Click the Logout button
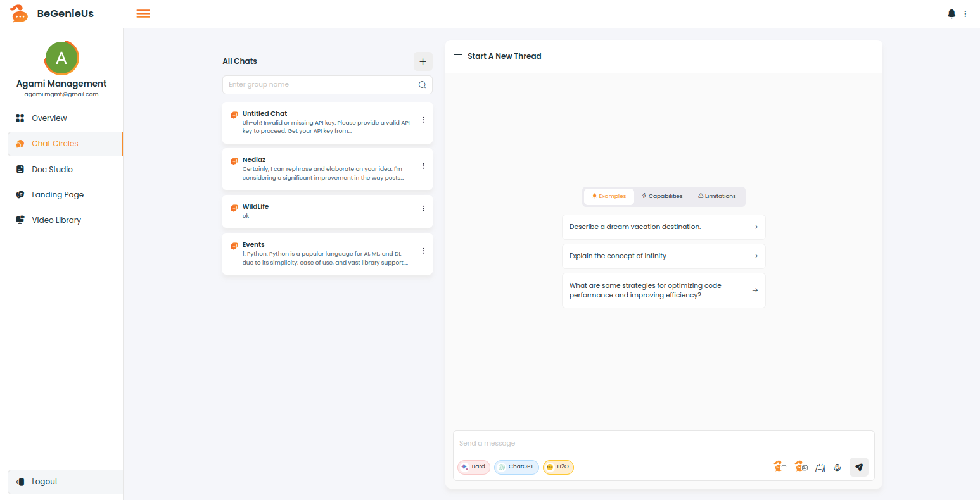Image resolution: width=980 pixels, height=500 pixels. click(x=44, y=482)
